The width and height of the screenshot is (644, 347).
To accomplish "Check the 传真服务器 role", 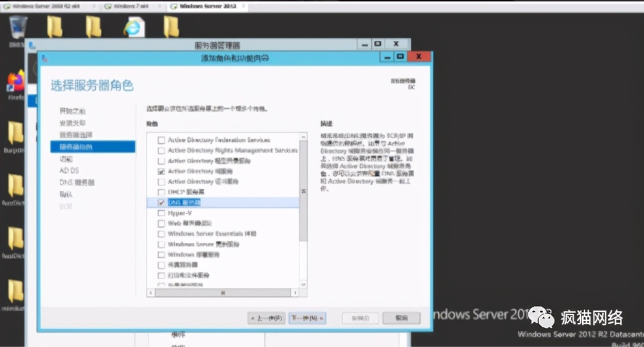I will pos(161,265).
